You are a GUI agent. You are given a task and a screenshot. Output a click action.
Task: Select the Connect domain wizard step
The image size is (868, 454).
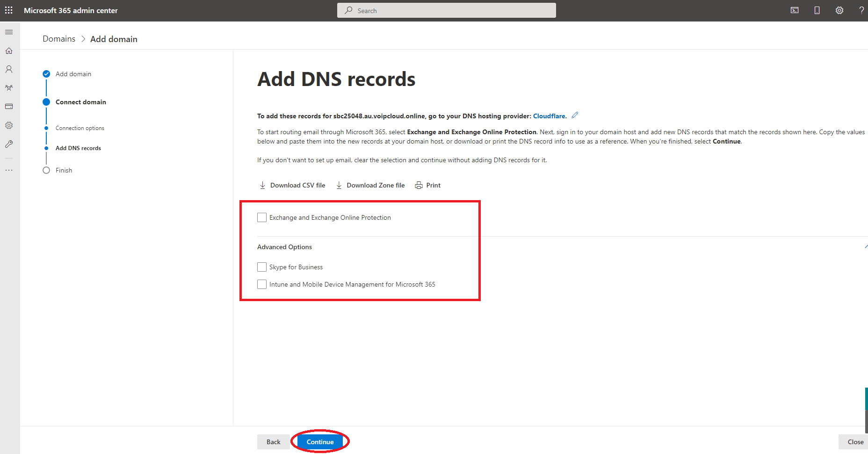point(81,102)
